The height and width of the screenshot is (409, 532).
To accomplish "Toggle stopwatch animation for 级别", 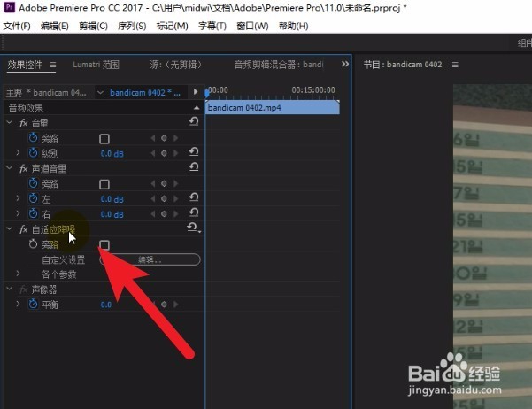I will click(33, 153).
